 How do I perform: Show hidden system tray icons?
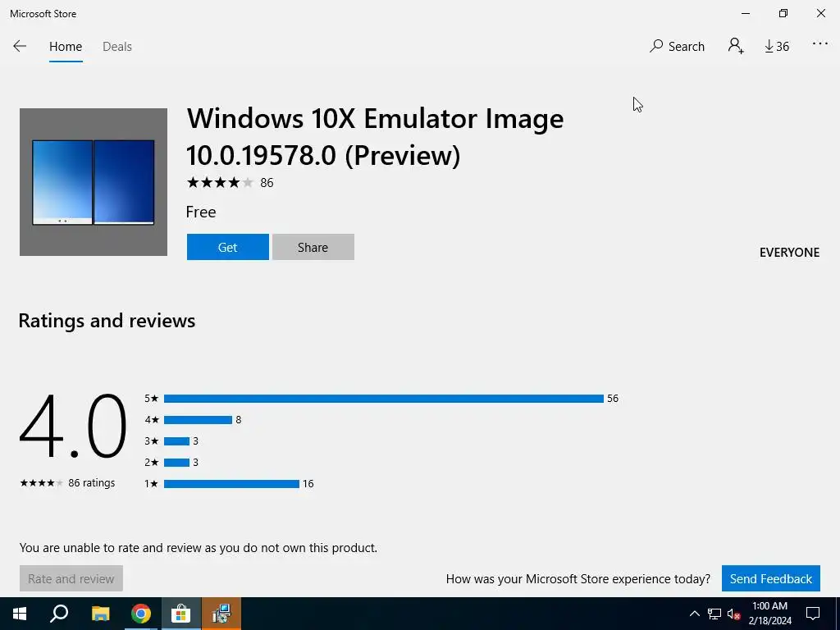click(694, 614)
